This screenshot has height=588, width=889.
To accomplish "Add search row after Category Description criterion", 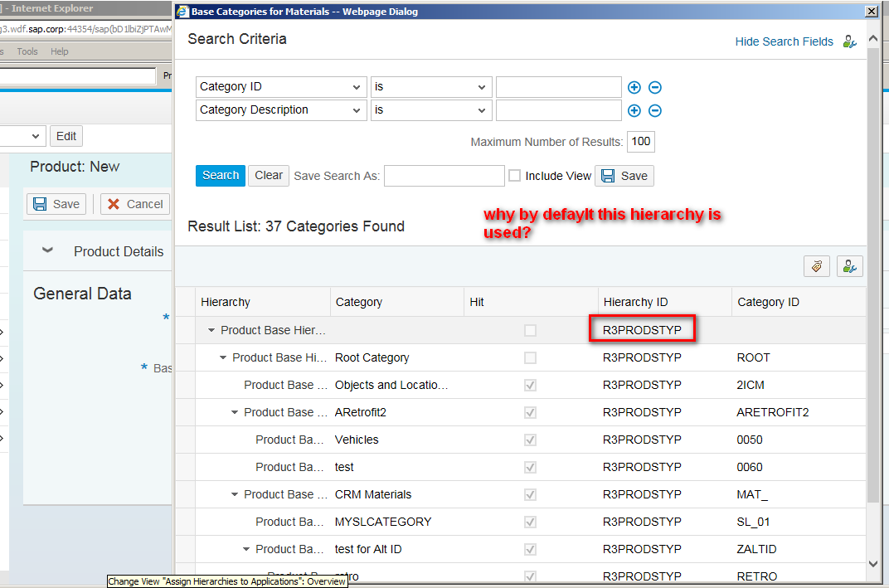I will (x=634, y=110).
